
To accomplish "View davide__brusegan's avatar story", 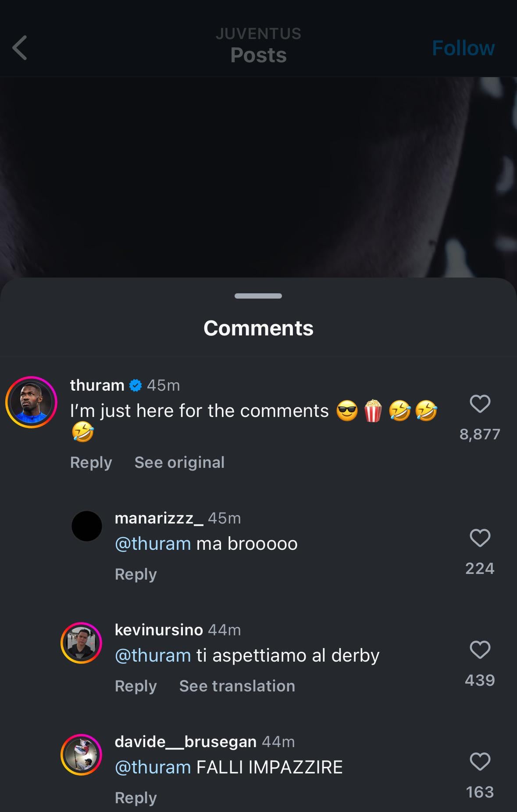I will [x=81, y=755].
